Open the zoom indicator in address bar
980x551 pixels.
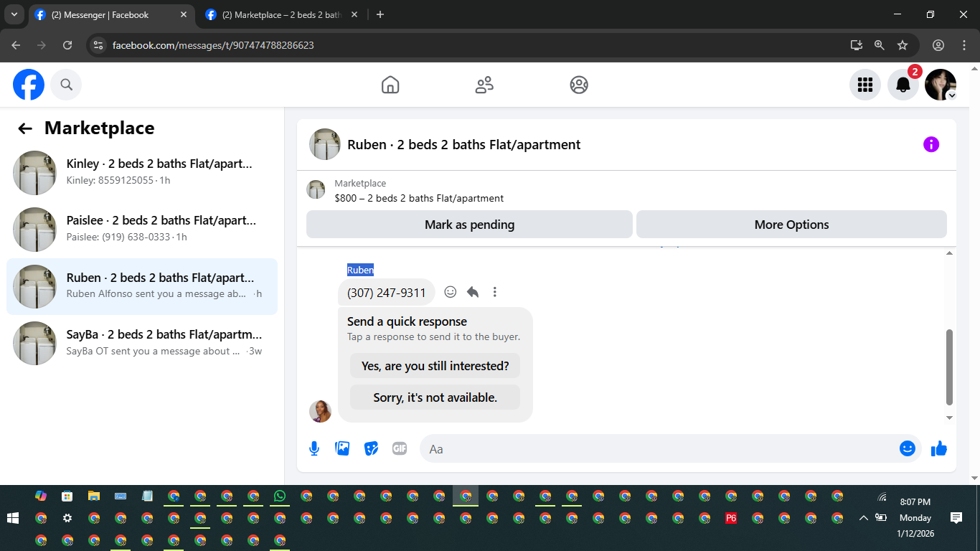880,45
